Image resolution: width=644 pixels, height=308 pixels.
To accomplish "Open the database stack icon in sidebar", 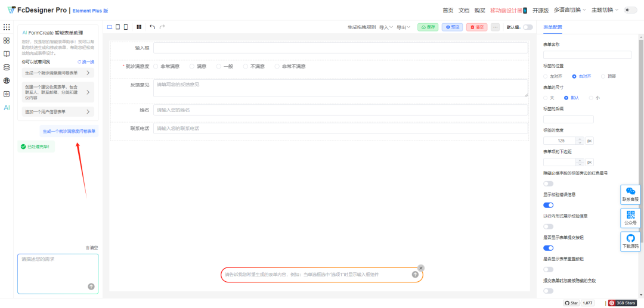I will (x=7, y=67).
